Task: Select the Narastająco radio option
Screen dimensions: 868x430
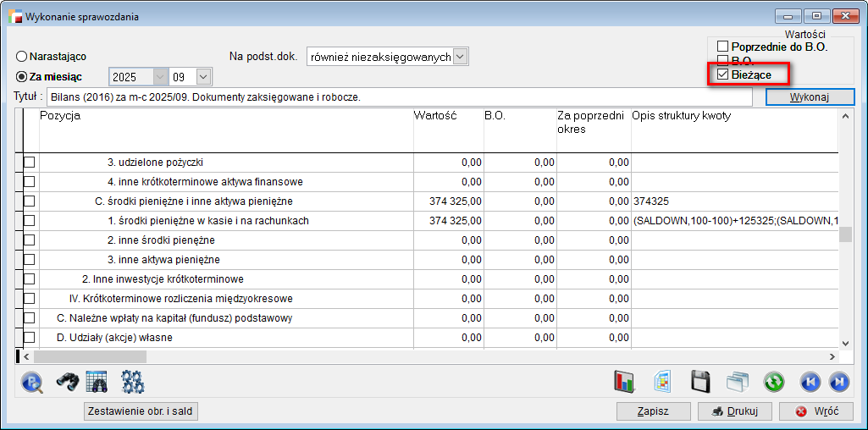Action: point(22,56)
